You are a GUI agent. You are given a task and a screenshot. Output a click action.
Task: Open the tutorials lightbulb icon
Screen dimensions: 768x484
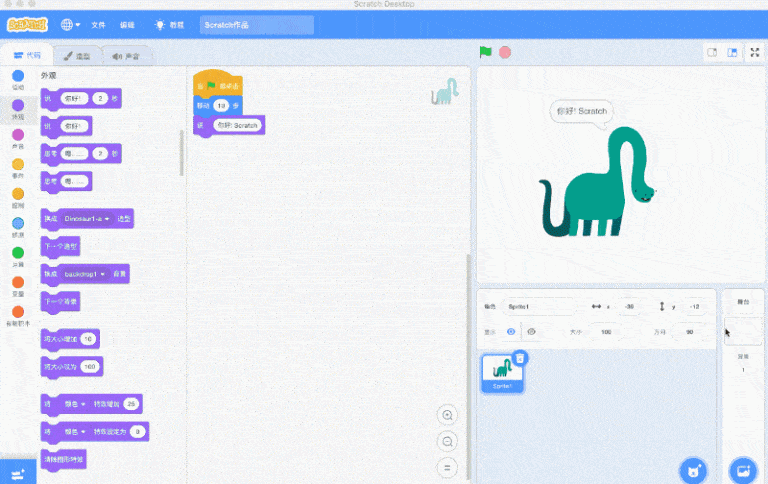pyautogui.click(x=159, y=23)
